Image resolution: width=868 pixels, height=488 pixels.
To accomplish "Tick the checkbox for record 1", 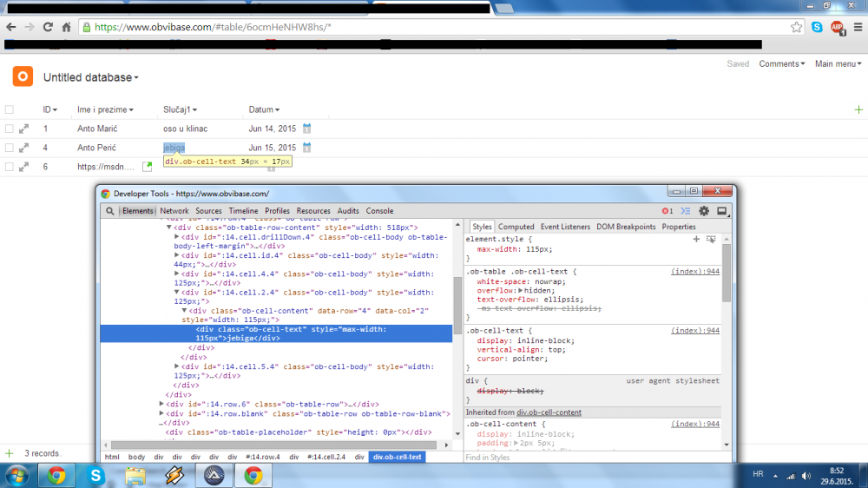I will click(10, 129).
